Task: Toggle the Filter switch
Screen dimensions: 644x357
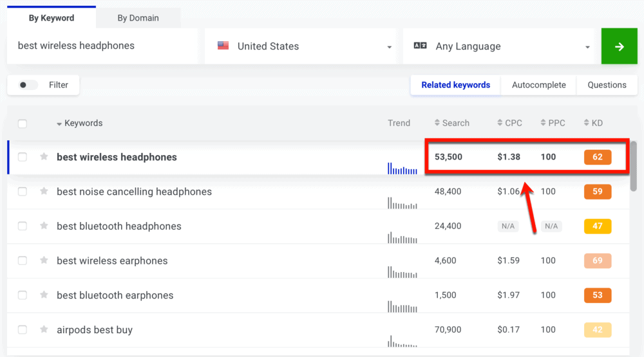Action: click(28, 85)
